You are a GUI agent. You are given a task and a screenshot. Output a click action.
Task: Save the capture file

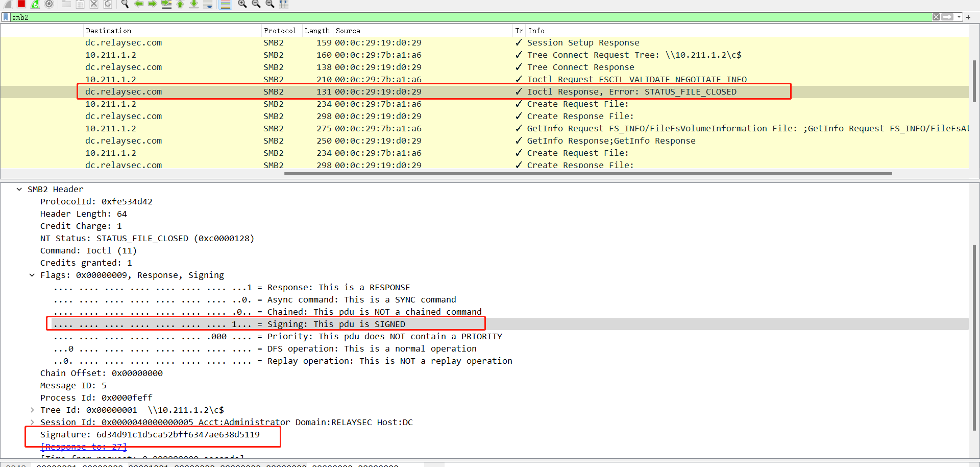tap(80, 4)
